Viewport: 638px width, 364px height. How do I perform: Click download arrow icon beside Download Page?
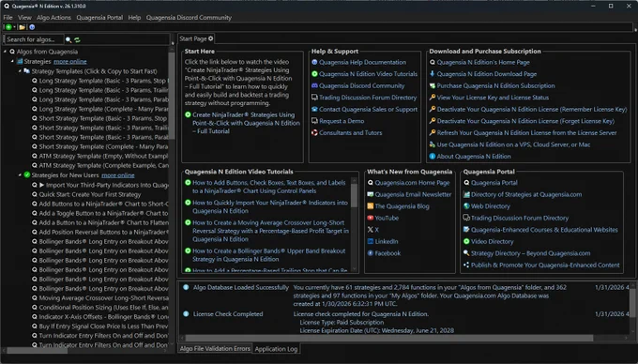[433, 74]
